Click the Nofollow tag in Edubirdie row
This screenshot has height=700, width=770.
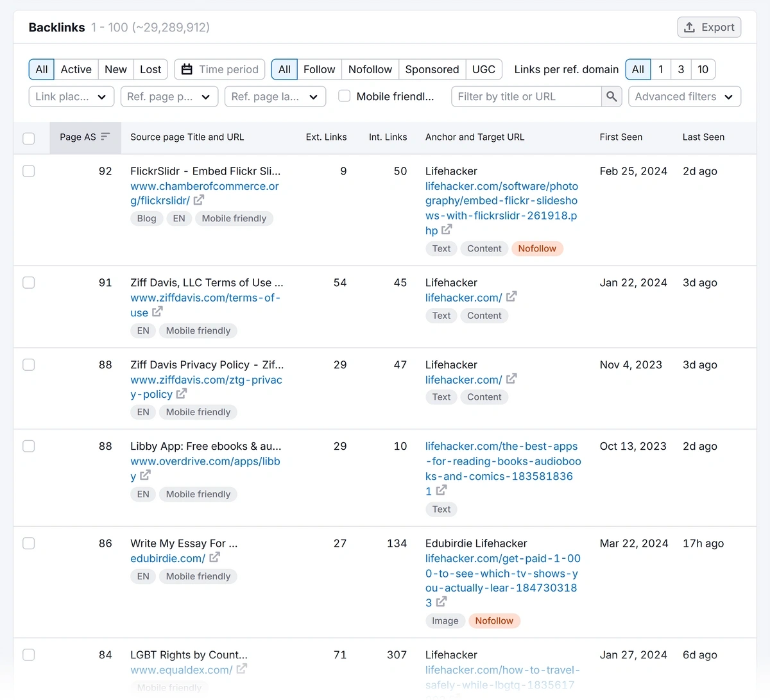coord(494,620)
